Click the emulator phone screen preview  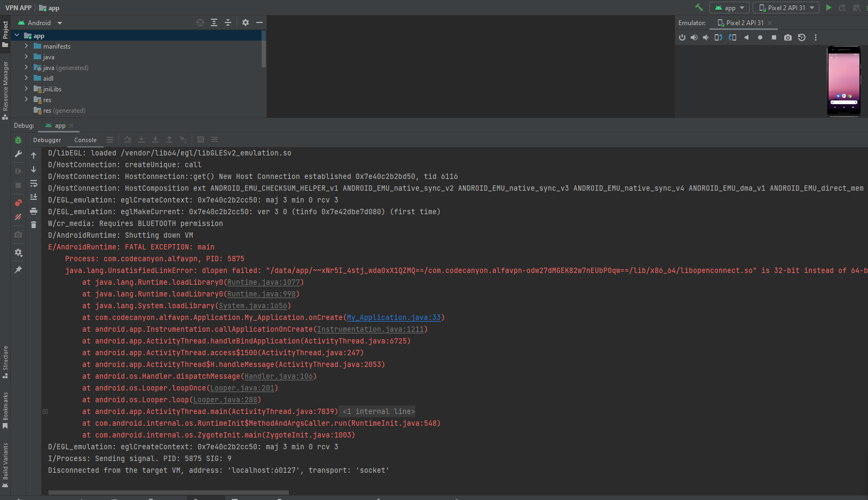point(843,81)
